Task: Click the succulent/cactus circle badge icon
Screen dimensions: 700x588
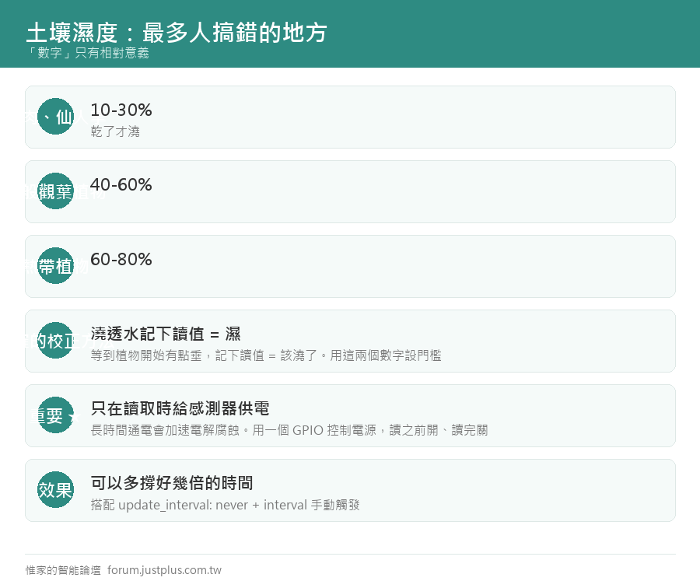Action: (x=55, y=117)
